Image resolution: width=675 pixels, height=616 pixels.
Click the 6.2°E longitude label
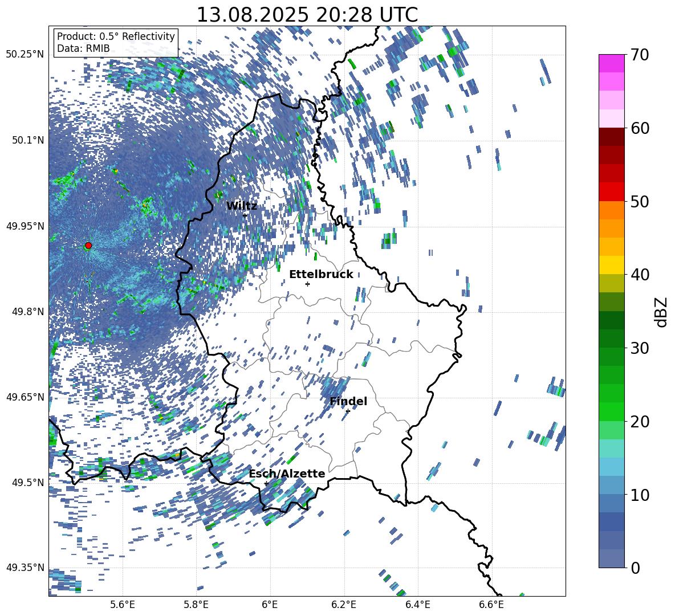pos(344,605)
